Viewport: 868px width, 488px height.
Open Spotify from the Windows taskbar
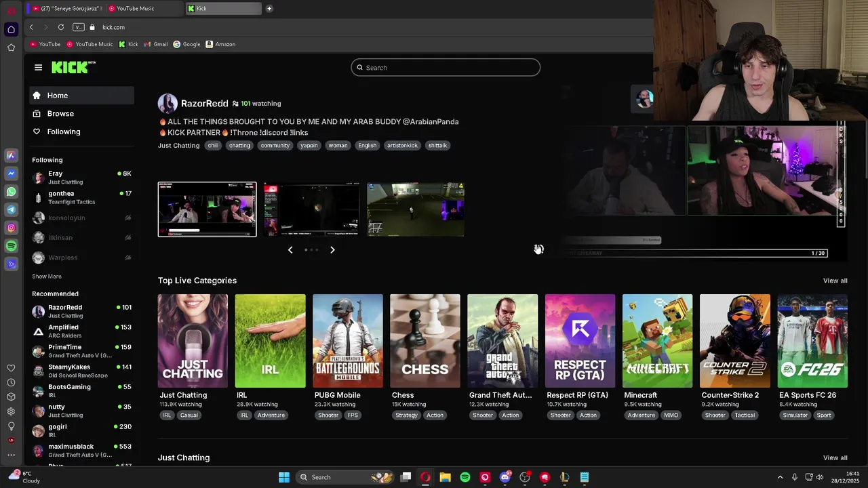tap(465, 477)
